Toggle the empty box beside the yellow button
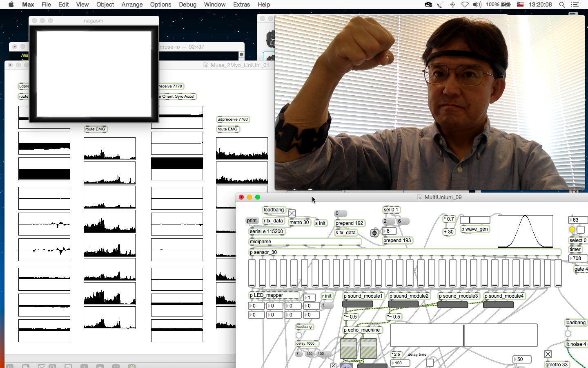Image resolution: width=588 pixels, height=368 pixels. (x=580, y=230)
